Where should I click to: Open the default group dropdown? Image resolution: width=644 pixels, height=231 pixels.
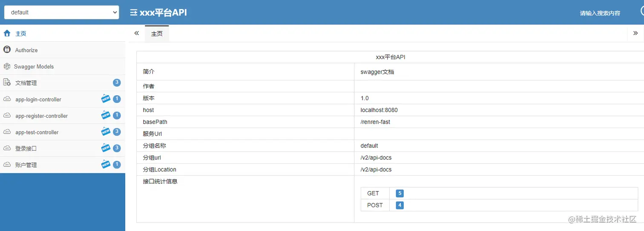point(61,12)
